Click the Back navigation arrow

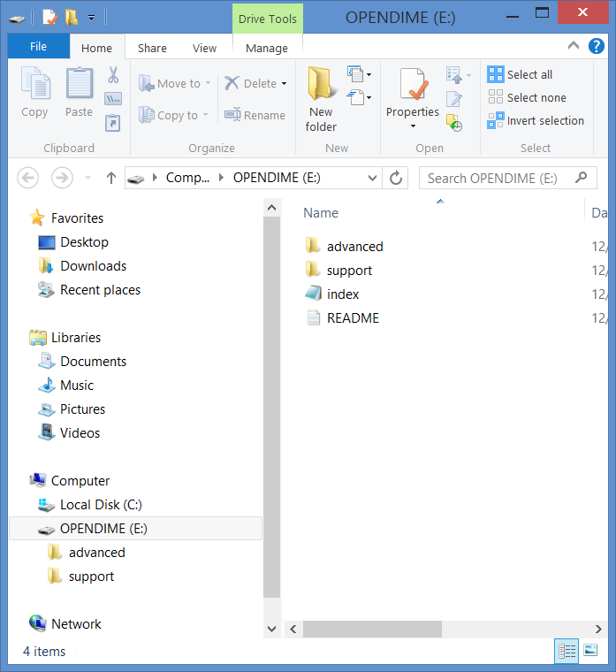(x=28, y=178)
